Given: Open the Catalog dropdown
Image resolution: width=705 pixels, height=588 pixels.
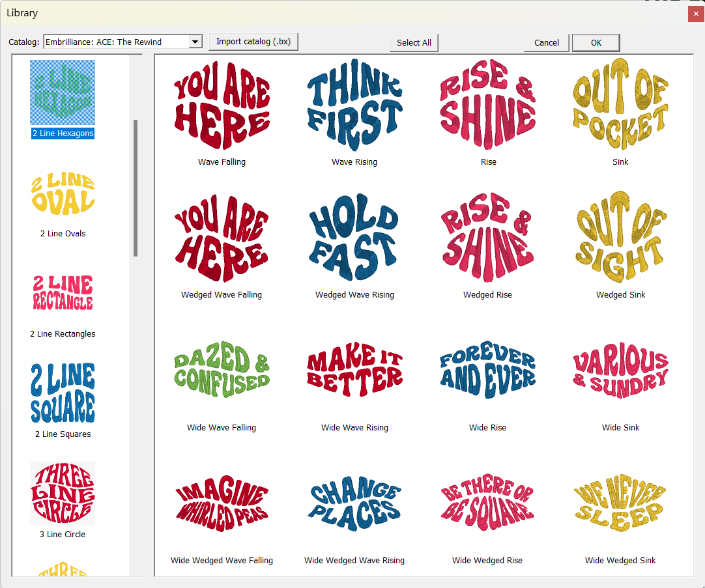Looking at the screenshot, I should [194, 41].
